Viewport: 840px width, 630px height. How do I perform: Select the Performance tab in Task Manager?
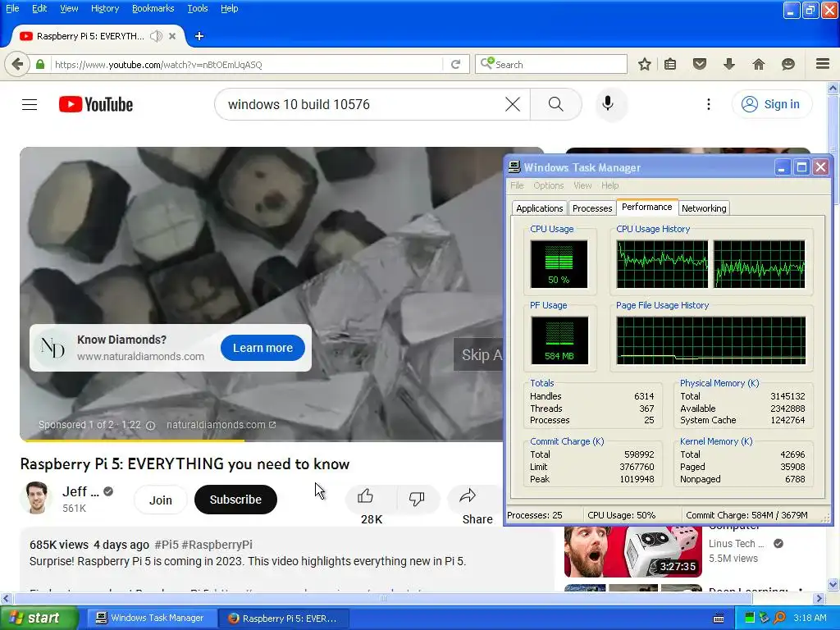pyautogui.click(x=646, y=207)
